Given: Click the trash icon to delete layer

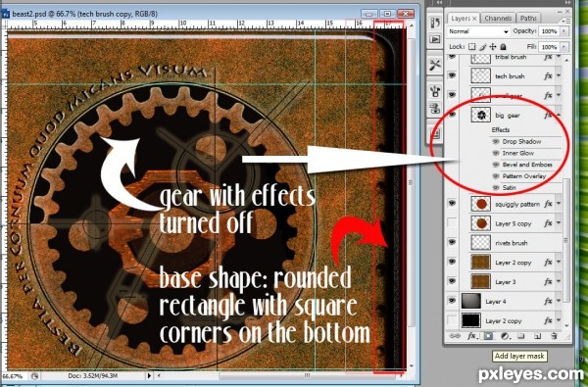Looking at the screenshot, I should coord(554,336).
